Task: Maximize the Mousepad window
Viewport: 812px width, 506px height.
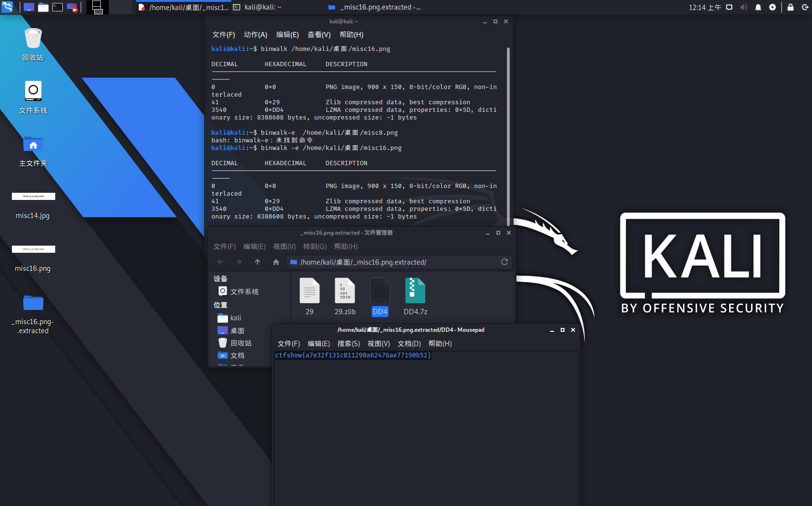Action: coord(563,330)
